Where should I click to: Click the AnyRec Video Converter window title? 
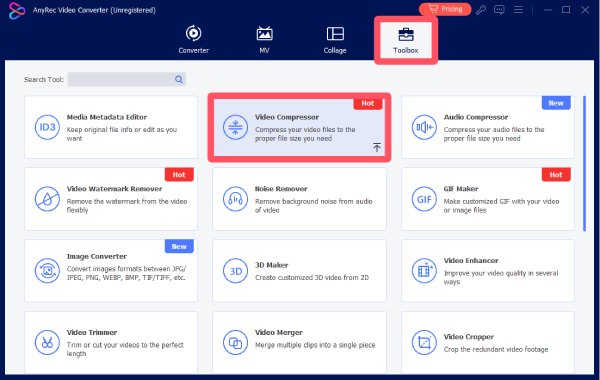point(94,10)
